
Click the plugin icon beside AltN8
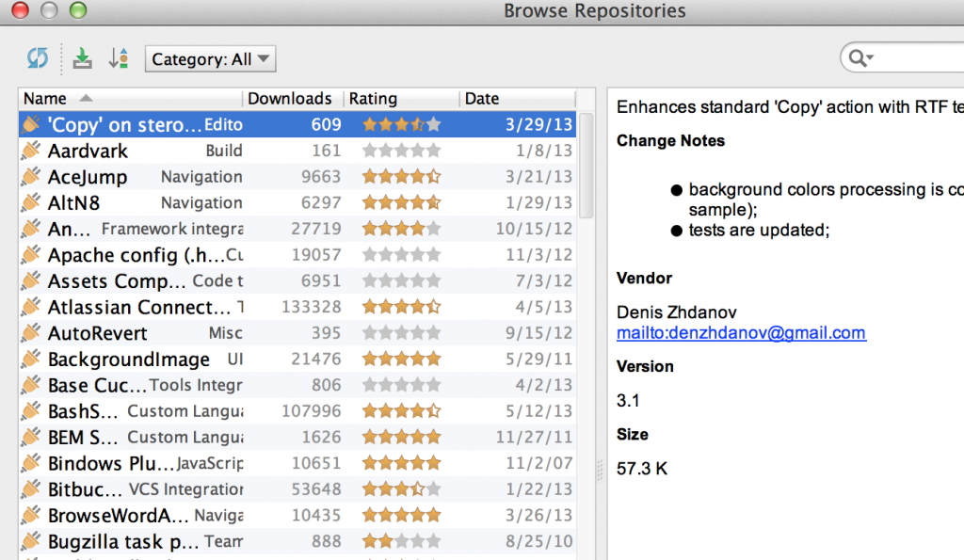click(x=31, y=202)
